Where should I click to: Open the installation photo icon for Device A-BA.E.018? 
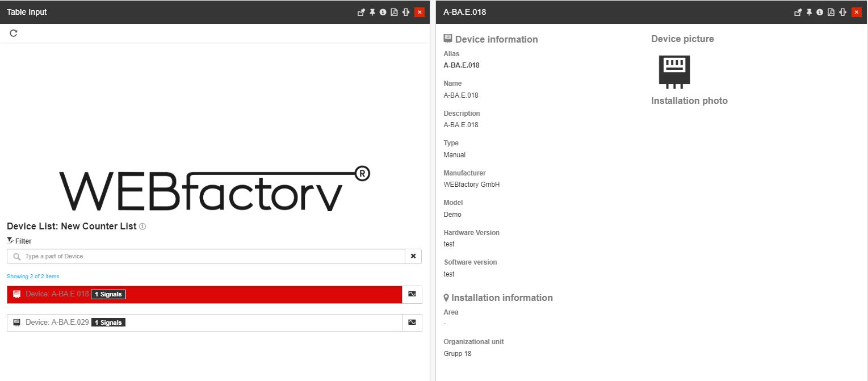(x=412, y=295)
